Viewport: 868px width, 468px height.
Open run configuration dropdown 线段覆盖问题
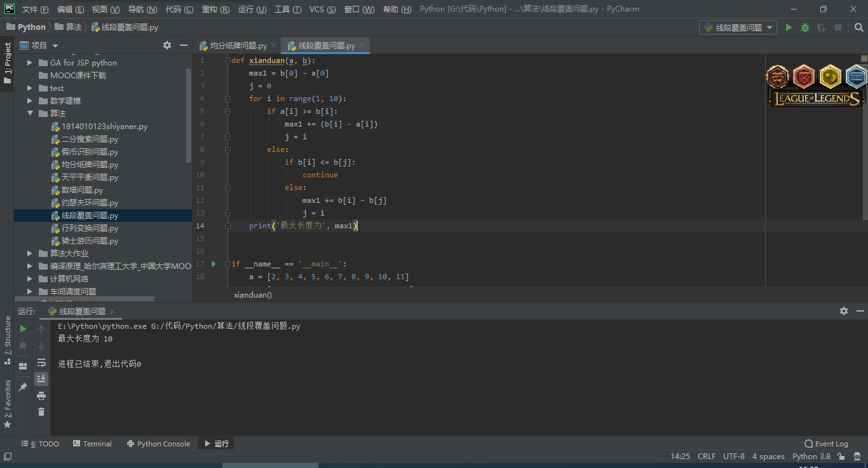tap(738, 27)
